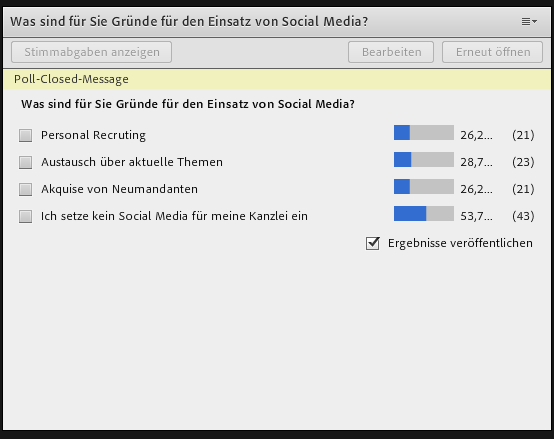Viewport: 554px width, 439px height.
Task: Click the Personal Recruting result bar
Action: click(x=424, y=132)
